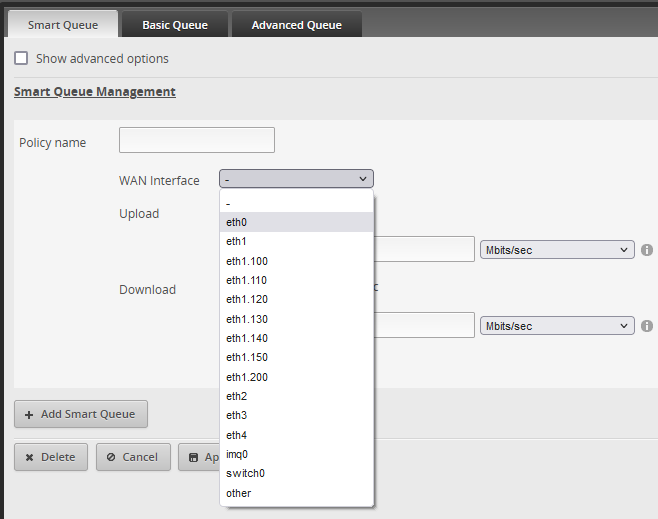Image resolution: width=658 pixels, height=519 pixels.
Task: Click the plus icon on Add Smart Queue
Action: click(29, 414)
